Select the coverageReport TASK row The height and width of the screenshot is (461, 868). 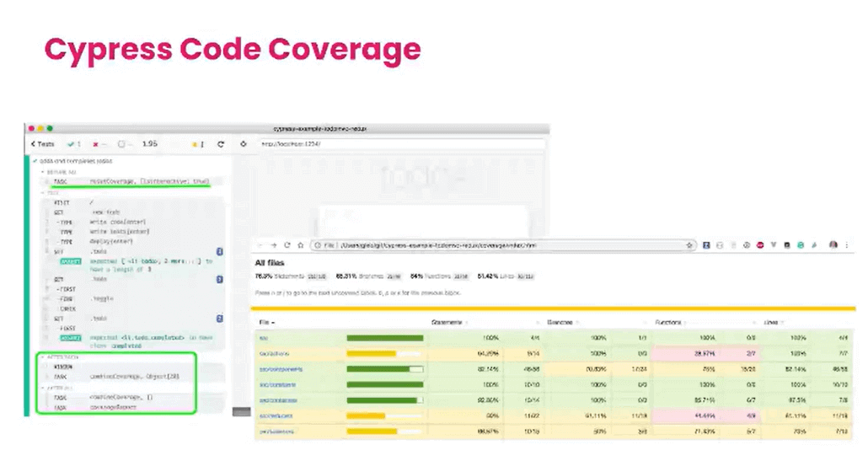pyautogui.click(x=133, y=407)
